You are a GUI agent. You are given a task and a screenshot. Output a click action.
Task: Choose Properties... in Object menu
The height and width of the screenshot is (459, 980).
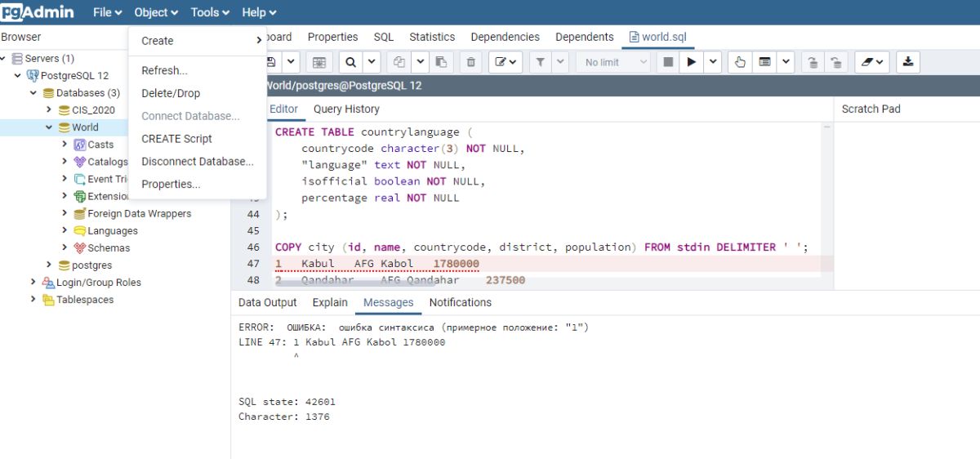[198, 185]
